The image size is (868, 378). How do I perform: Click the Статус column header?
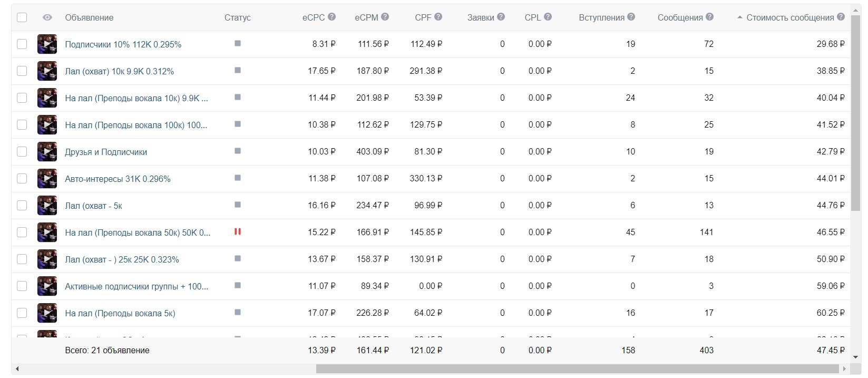click(238, 17)
